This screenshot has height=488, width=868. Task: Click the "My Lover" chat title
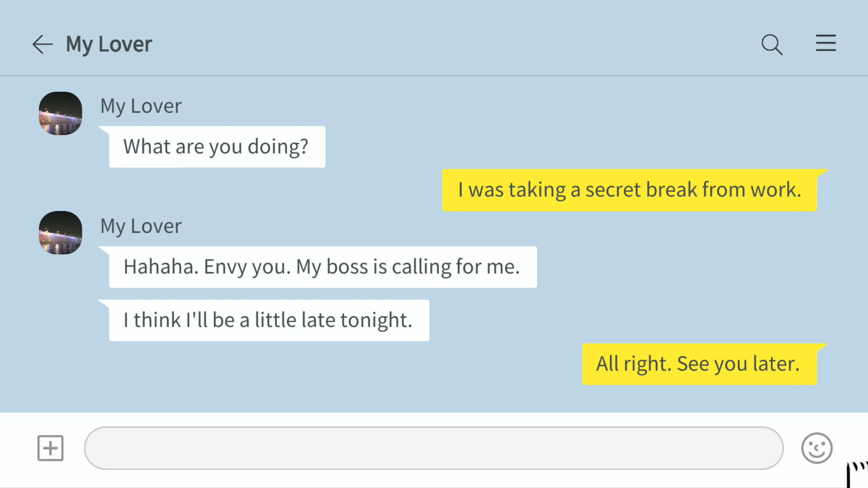pyautogui.click(x=109, y=44)
